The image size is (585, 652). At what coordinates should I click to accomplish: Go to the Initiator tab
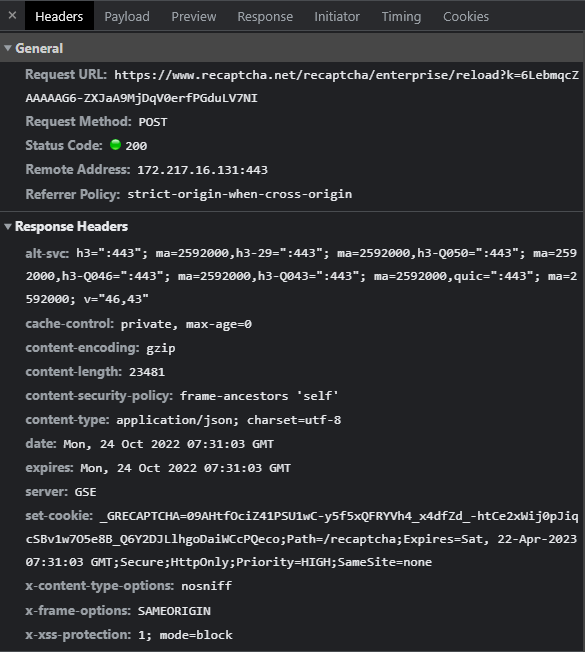pos(337,16)
